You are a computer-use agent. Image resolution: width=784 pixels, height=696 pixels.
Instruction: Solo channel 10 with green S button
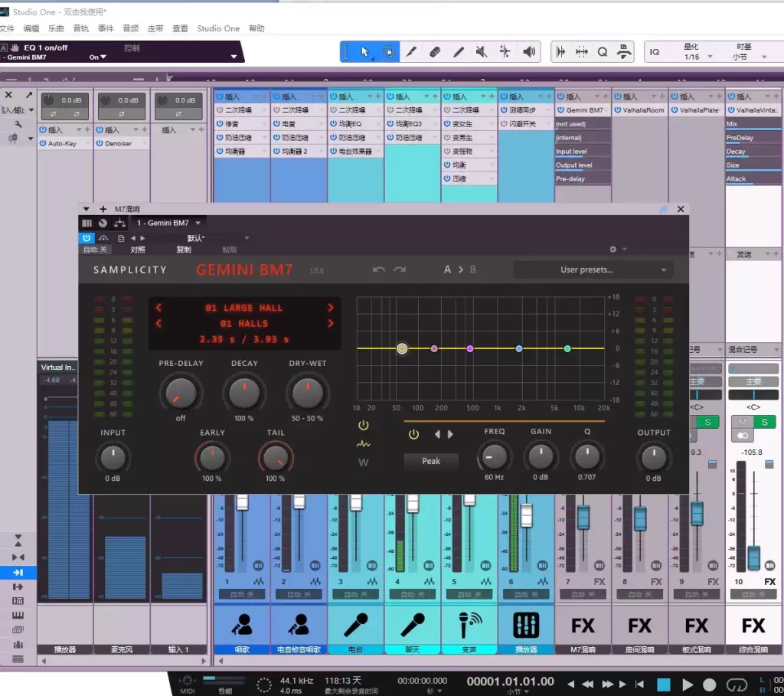(765, 422)
